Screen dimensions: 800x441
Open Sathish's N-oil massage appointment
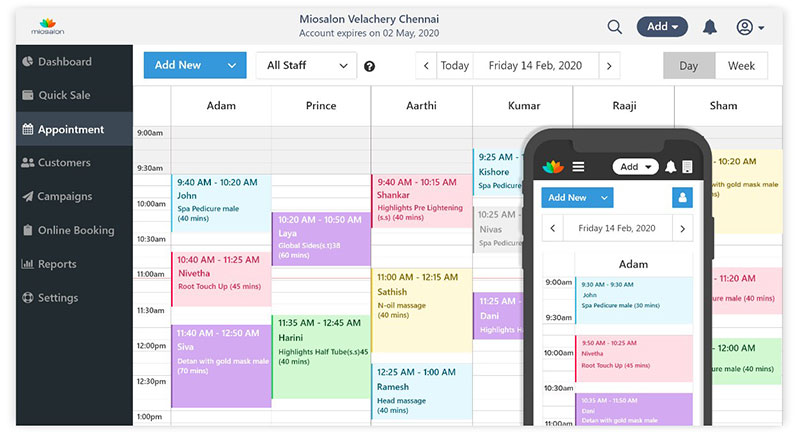(x=421, y=310)
